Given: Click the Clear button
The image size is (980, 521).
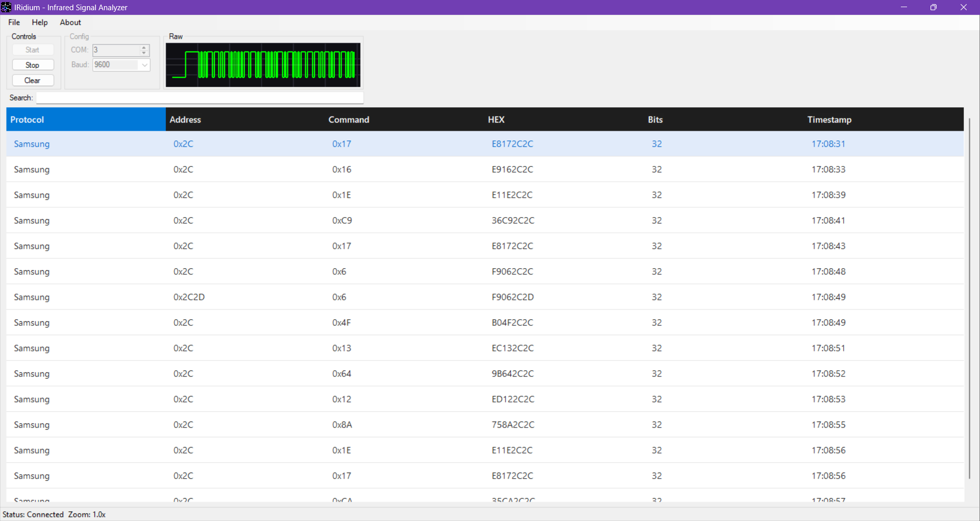Looking at the screenshot, I should point(33,80).
